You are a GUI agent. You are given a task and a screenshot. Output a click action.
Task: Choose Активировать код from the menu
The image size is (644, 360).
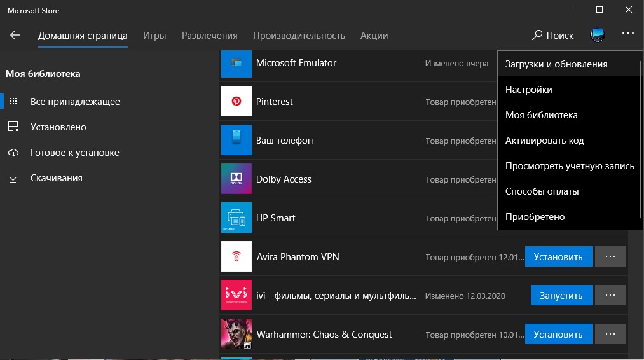pyautogui.click(x=569, y=141)
